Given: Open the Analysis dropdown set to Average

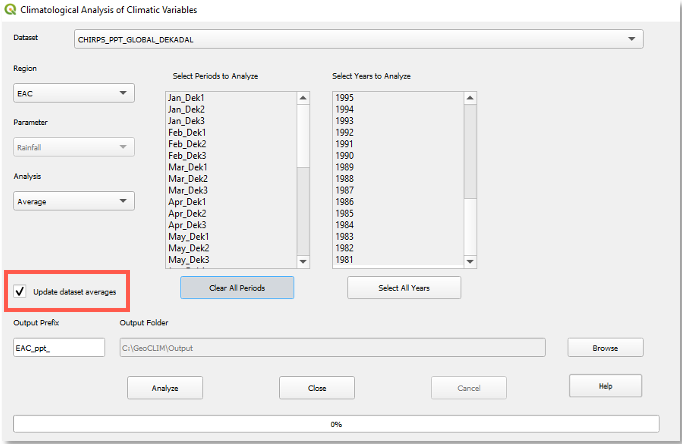Looking at the screenshot, I should point(74,200).
